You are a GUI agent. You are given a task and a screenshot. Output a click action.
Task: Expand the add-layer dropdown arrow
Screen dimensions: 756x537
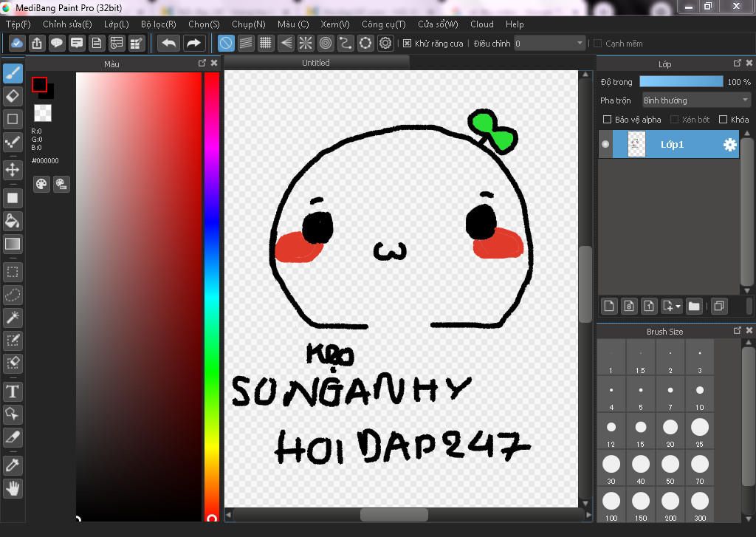tap(678, 307)
